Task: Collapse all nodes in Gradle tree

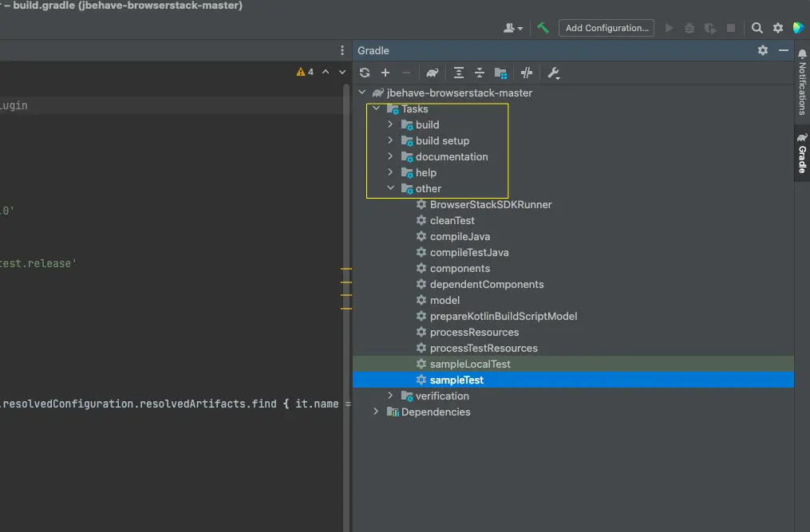Action: coord(480,73)
